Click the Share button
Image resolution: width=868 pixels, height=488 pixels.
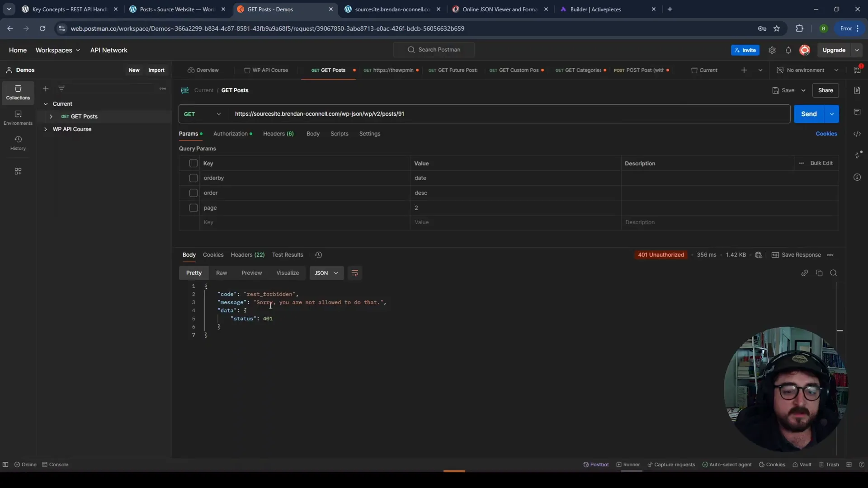point(826,90)
